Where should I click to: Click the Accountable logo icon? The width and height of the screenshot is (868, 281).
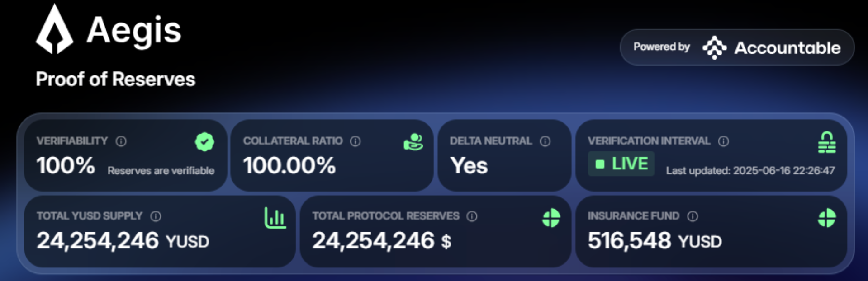click(714, 47)
